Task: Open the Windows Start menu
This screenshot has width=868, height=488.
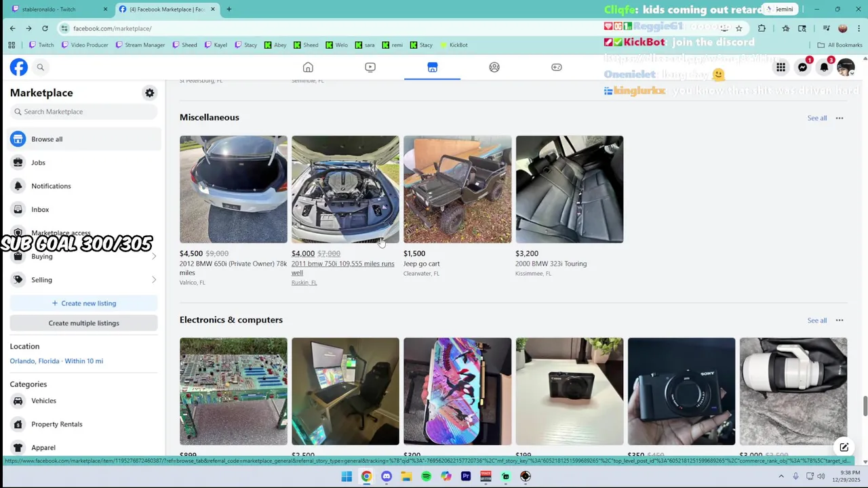Action: tap(347, 476)
